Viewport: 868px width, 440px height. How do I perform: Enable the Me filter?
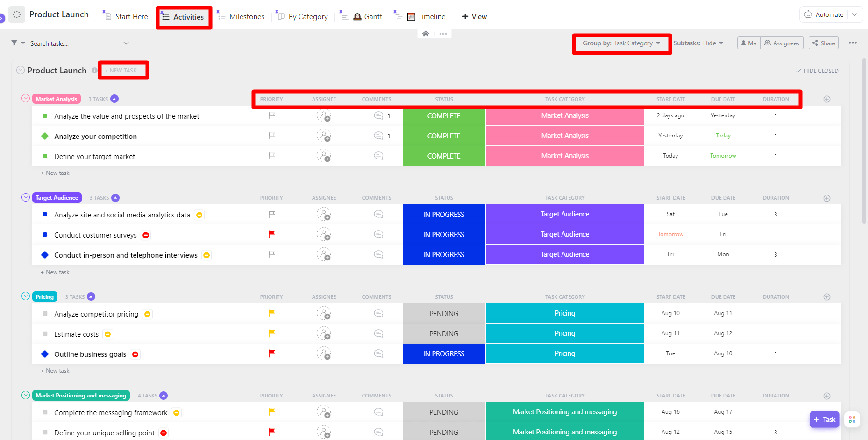pyautogui.click(x=748, y=43)
